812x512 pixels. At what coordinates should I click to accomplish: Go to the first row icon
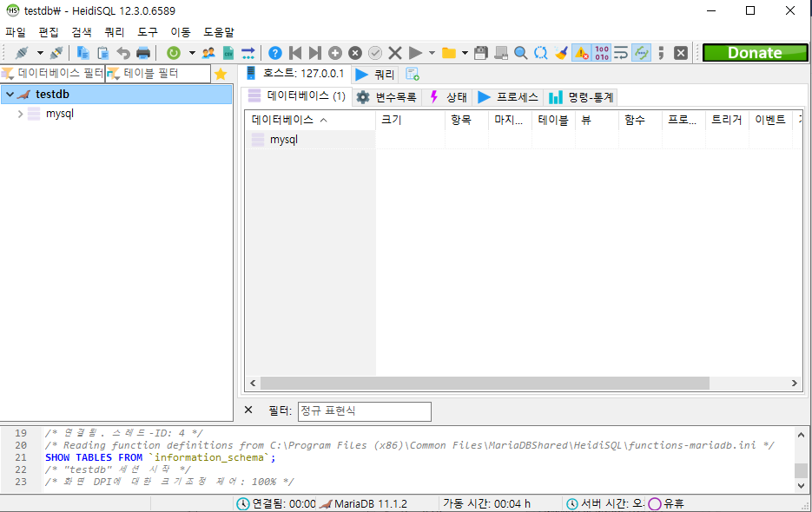[295, 53]
